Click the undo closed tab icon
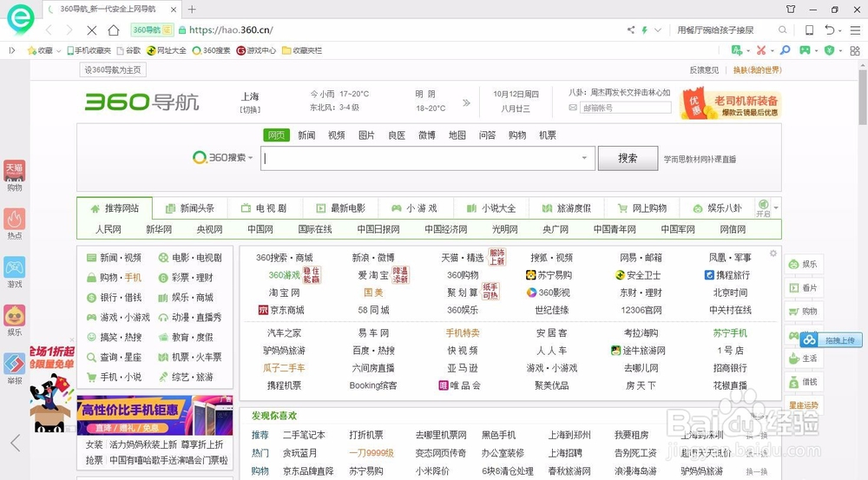This screenshot has width=868, height=480. point(829,30)
